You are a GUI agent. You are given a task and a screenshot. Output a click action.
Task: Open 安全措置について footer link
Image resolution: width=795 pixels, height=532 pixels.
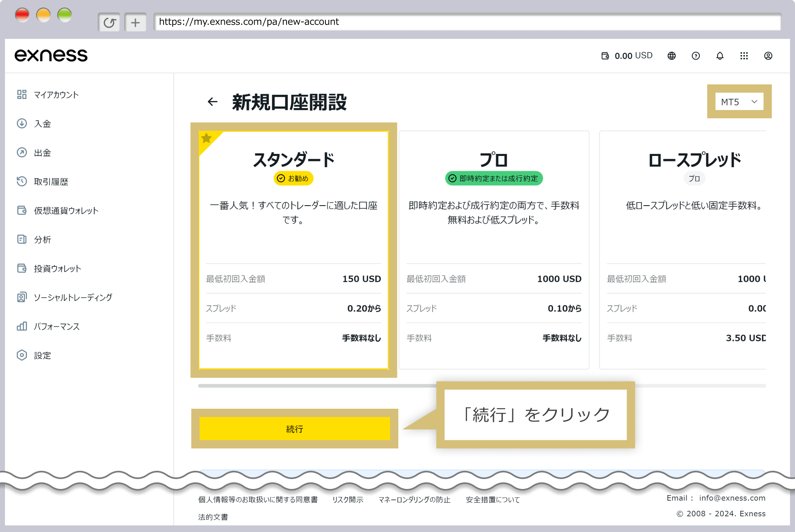point(493,500)
